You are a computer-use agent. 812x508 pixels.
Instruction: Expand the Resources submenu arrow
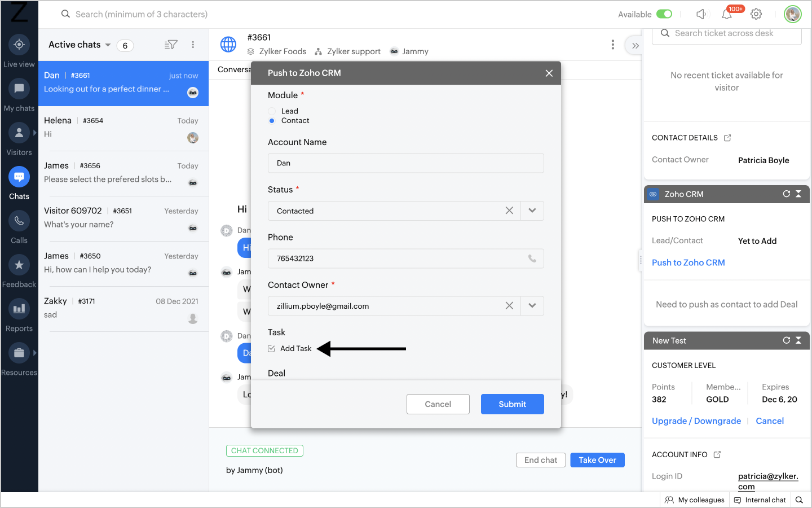35,353
